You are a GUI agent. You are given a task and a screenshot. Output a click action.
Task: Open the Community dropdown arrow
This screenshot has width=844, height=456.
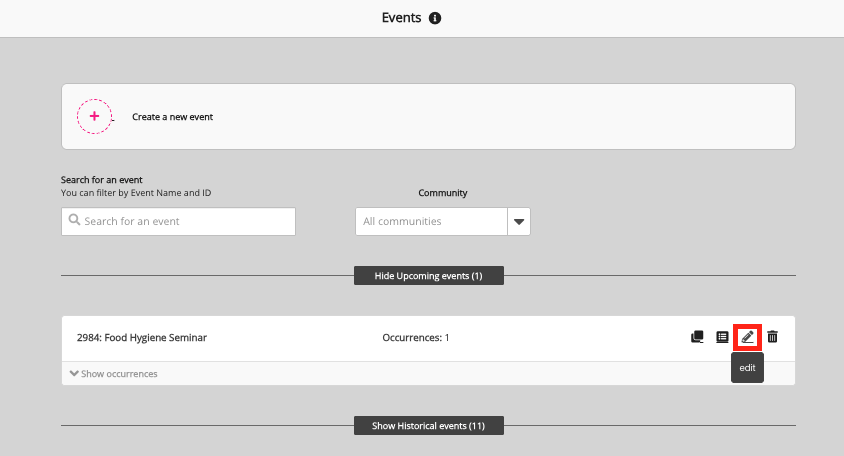pos(519,221)
